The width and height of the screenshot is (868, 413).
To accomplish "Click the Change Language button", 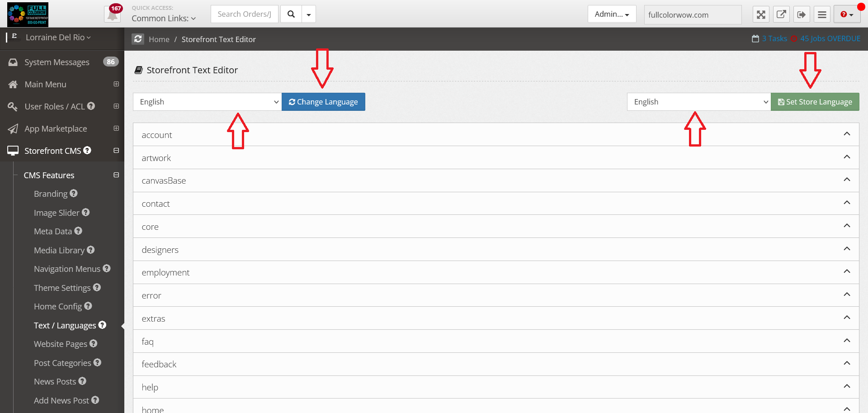I will coord(323,102).
